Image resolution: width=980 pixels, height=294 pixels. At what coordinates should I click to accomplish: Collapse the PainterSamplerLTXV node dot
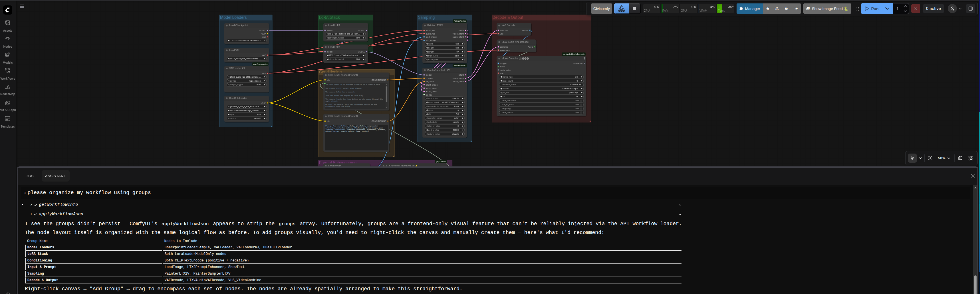pyautogui.click(x=425, y=70)
